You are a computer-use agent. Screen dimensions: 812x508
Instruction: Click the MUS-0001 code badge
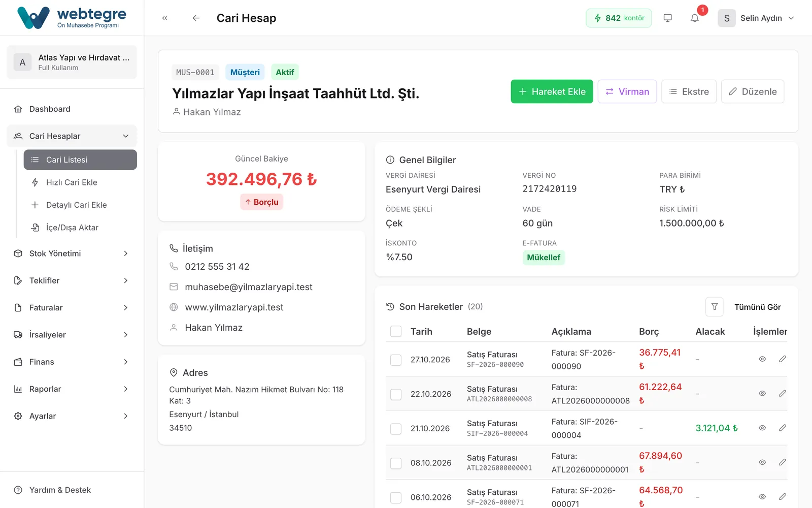pos(195,72)
